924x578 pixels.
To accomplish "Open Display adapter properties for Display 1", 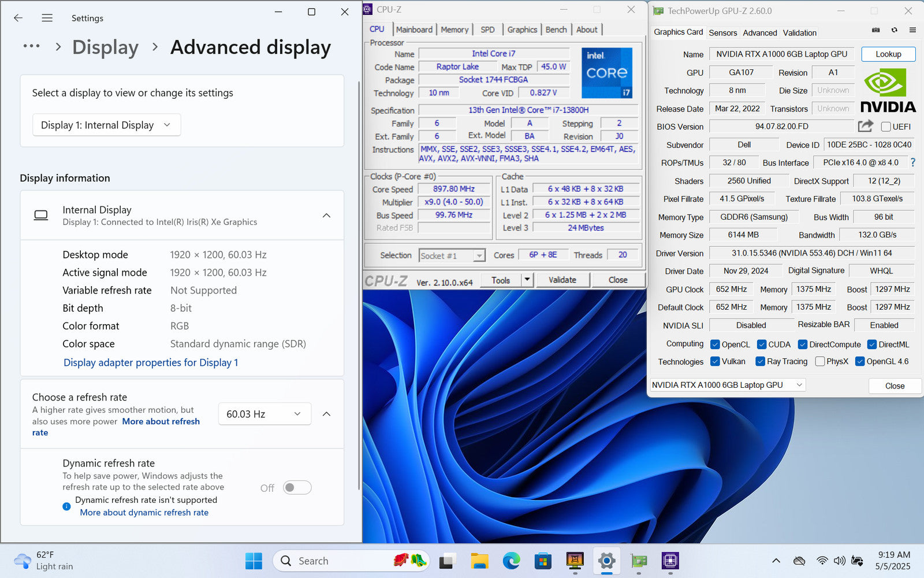I will 151,362.
